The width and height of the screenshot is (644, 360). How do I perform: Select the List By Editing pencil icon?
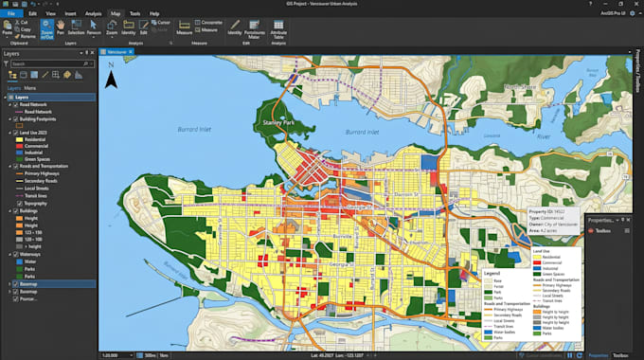pos(45,75)
